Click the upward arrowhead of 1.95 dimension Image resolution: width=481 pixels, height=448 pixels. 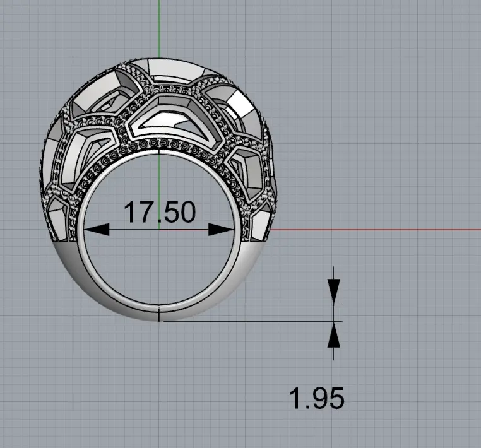tap(334, 335)
